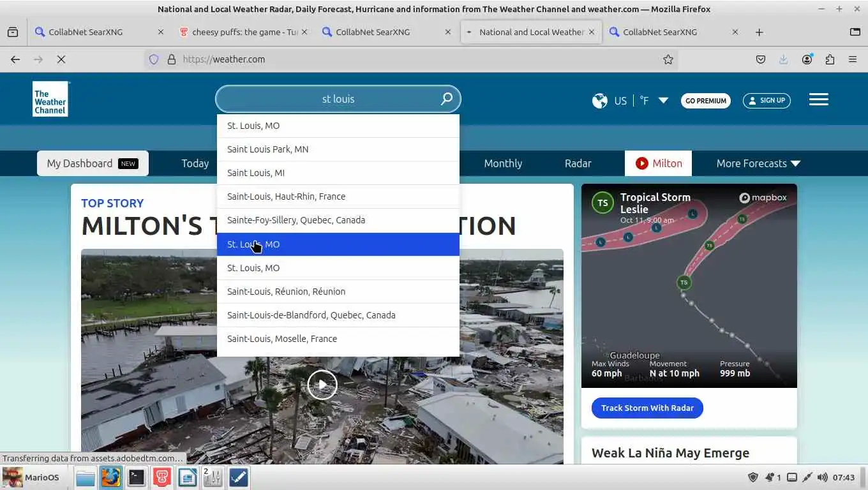Click the mapbox logo on the storm map
The width and height of the screenshot is (868, 490).
(763, 198)
